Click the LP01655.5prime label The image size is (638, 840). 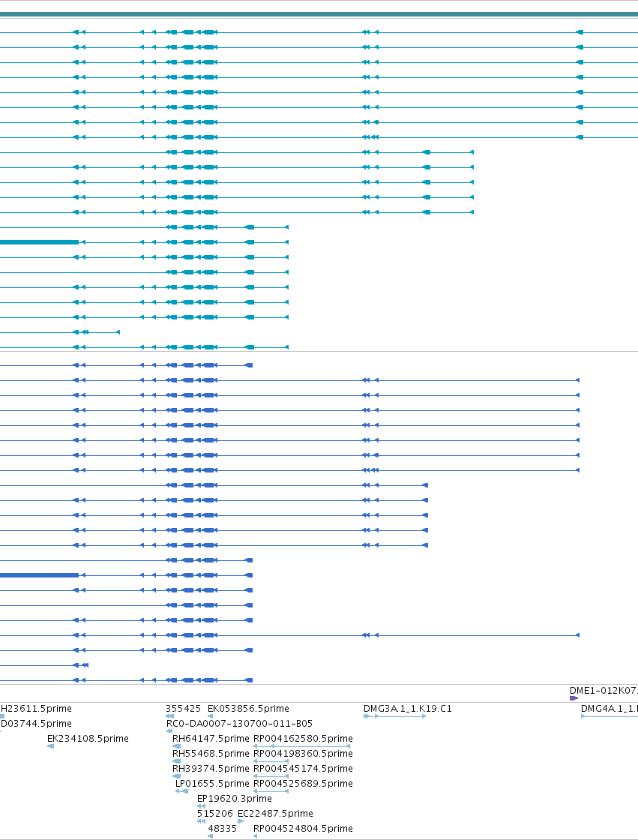pos(212,783)
